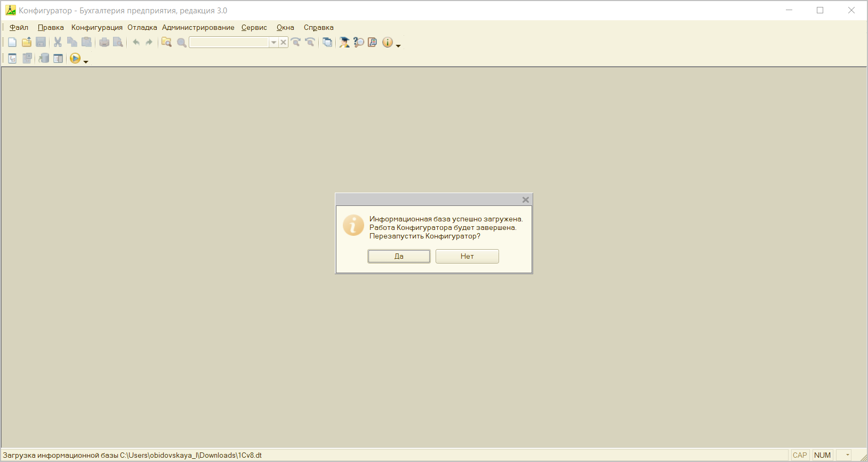The height and width of the screenshot is (462, 868).
Task: Click the Copy icon in toolbar
Action: click(x=72, y=42)
